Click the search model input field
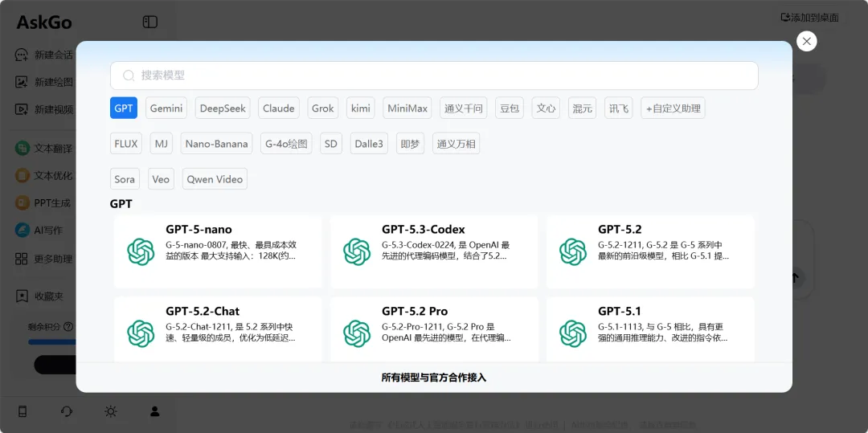Image resolution: width=868 pixels, height=433 pixels. 434,76
